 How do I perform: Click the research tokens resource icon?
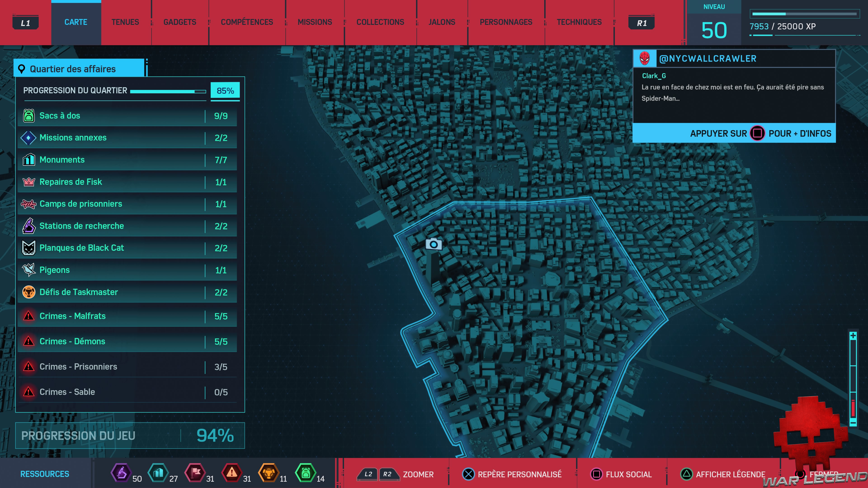tap(121, 473)
